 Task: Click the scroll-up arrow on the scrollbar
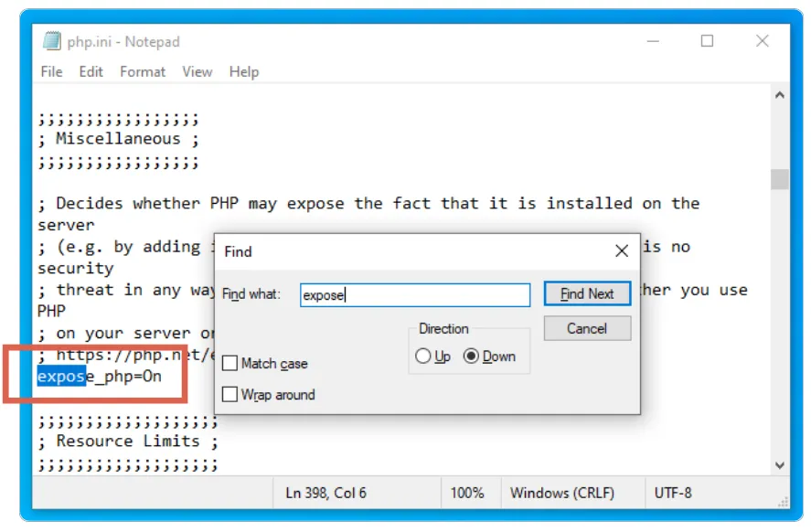(779, 92)
